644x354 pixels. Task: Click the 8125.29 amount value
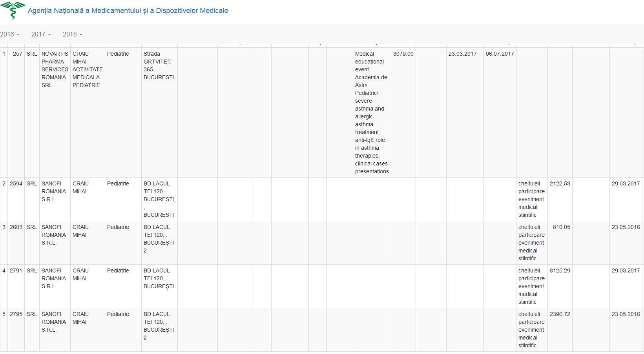tap(560, 270)
